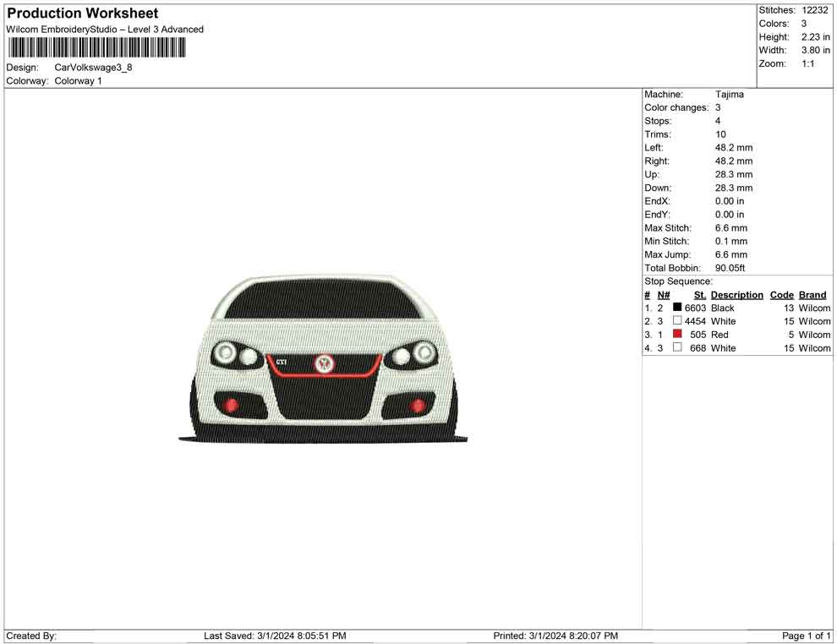Viewport: 837px width, 644px height.
Task: Click the Max Stitch value 6.6 mm
Action: click(x=730, y=228)
